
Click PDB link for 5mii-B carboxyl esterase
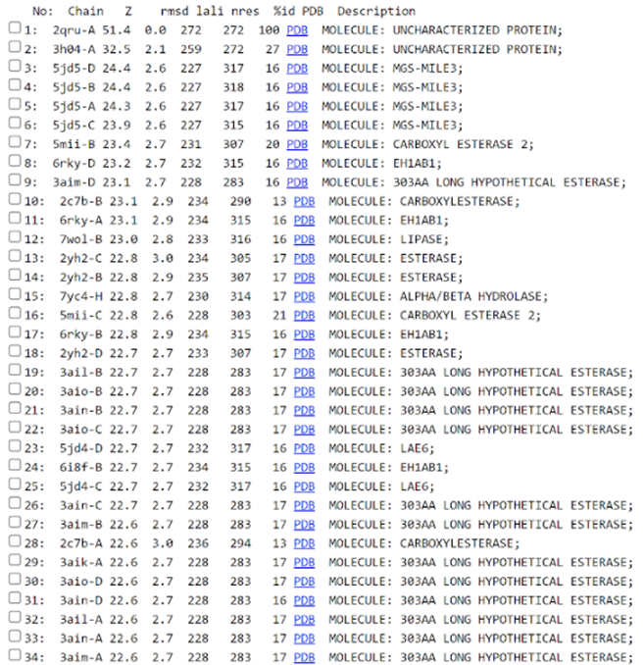tap(295, 144)
